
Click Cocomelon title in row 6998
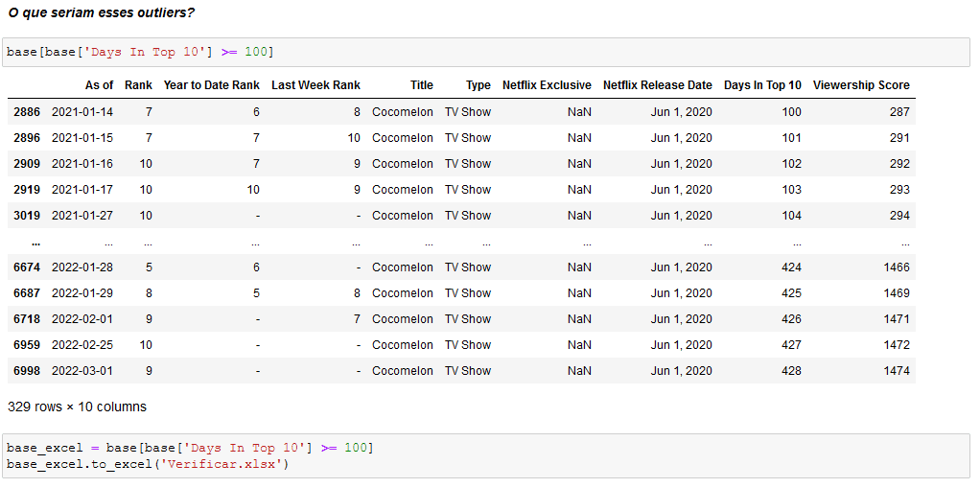tap(403, 370)
